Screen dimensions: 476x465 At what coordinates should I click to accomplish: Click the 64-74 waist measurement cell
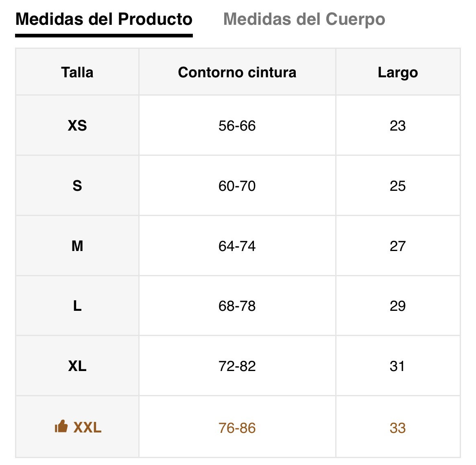click(x=237, y=246)
